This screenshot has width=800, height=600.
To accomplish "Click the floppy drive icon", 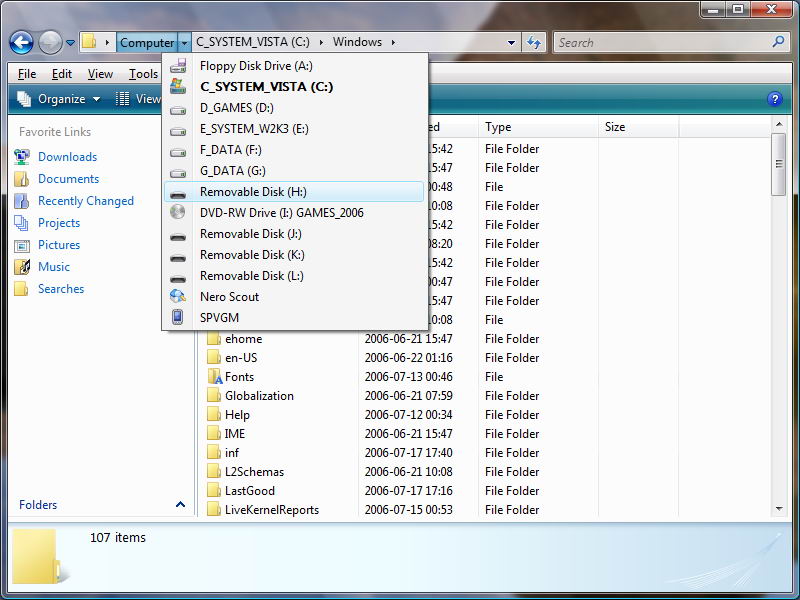I will pyautogui.click(x=178, y=66).
